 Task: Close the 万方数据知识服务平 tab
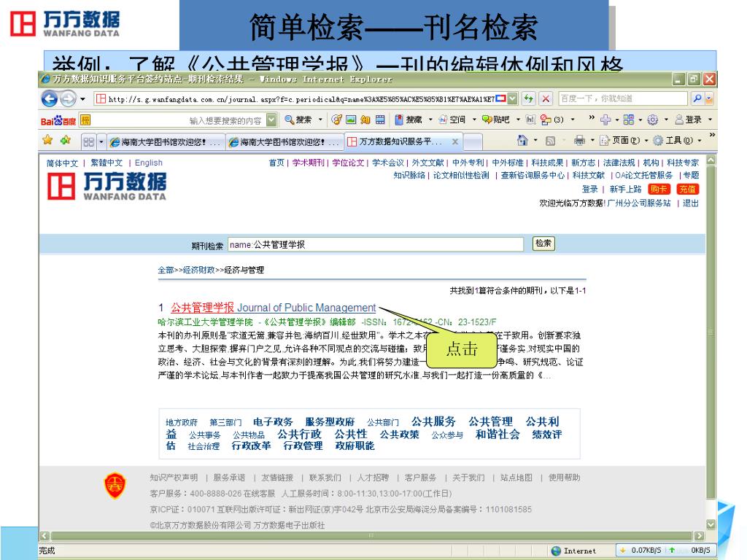pos(455,141)
